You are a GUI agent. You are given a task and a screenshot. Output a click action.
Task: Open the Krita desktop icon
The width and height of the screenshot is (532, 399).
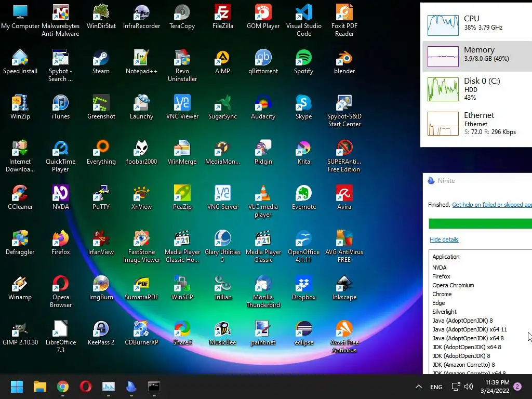coord(303,152)
